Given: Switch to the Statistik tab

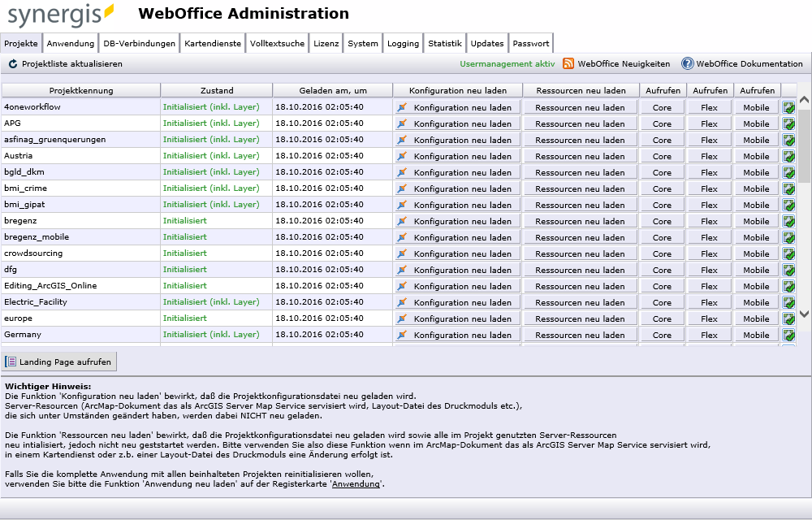Looking at the screenshot, I should tap(444, 42).
